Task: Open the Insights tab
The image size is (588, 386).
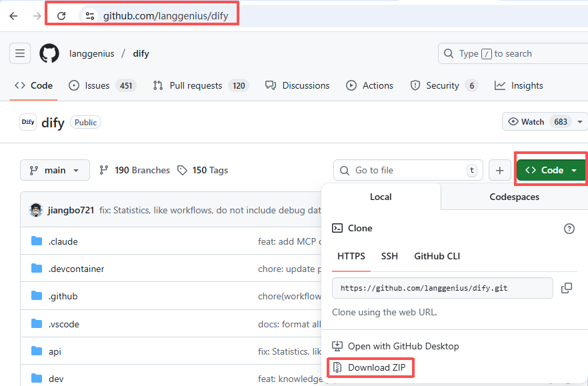Action: click(519, 85)
